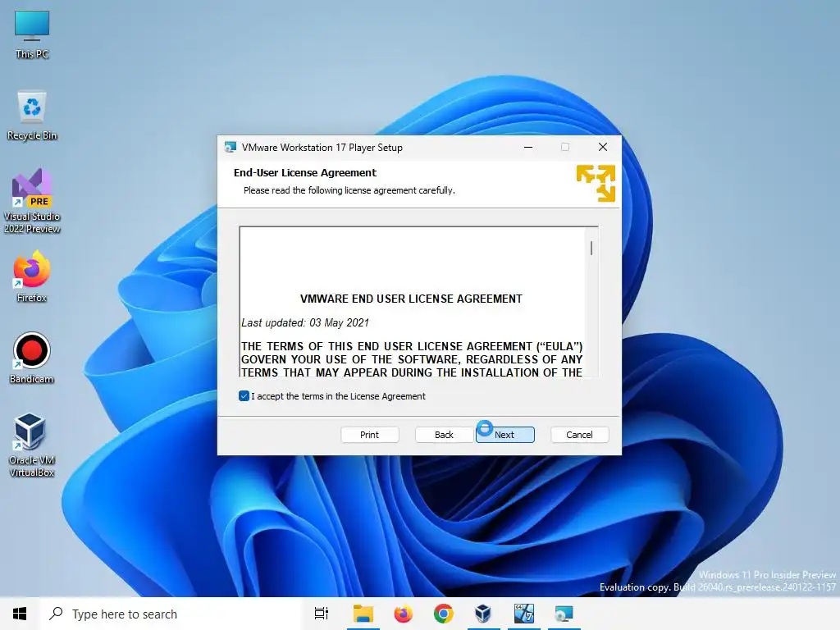The image size is (840, 630).
Task: Launch Google Chrome from the taskbar
Action: 443,614
